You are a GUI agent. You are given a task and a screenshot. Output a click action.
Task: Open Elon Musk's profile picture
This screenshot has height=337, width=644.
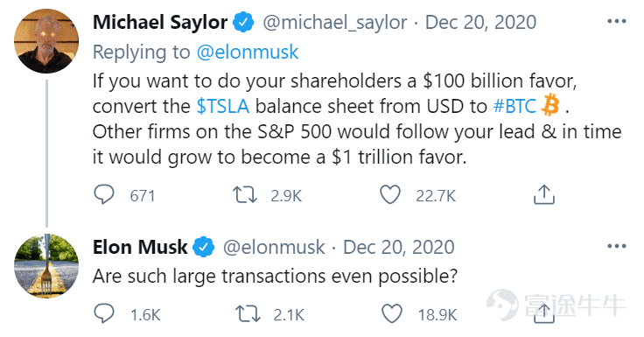[x=46, y=266]
